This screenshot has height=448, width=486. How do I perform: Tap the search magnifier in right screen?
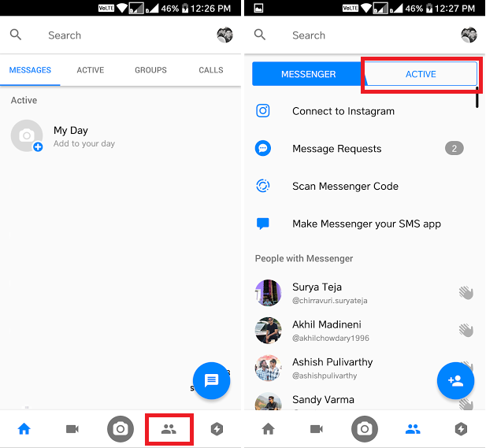tap(260, 35)
